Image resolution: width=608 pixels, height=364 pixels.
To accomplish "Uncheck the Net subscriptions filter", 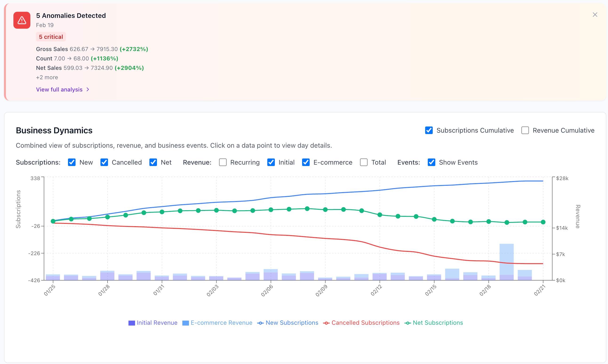I will pos(153,162).
